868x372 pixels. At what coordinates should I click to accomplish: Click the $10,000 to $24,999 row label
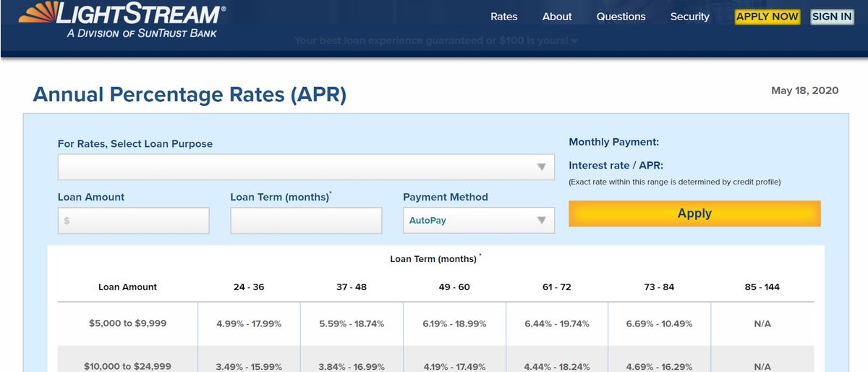point(128,366)
